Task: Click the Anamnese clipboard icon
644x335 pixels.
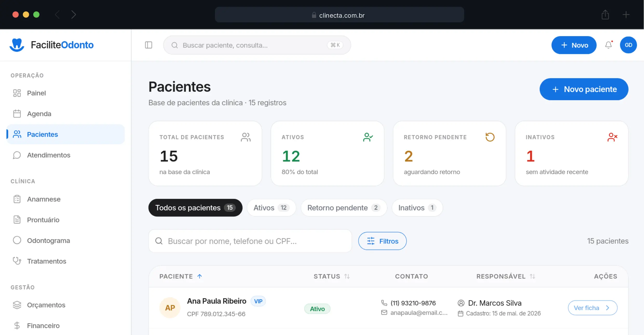Action: 17,199
